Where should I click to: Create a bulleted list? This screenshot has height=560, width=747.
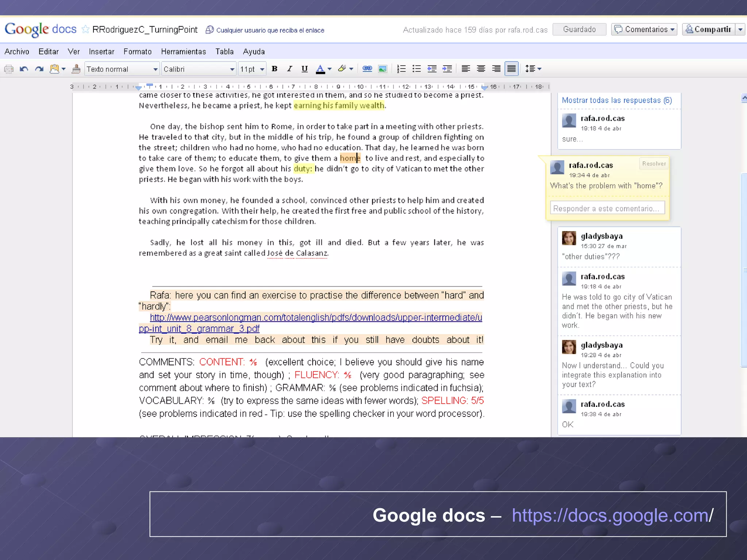(417, 69)
